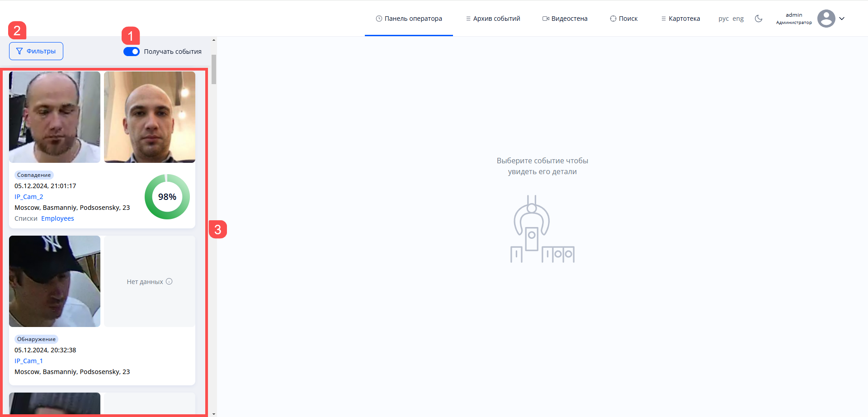Click the timestamp 05.12.2024, 20:32:38
The height and width of the screenshot is (417, 868).
pos(45,350)
